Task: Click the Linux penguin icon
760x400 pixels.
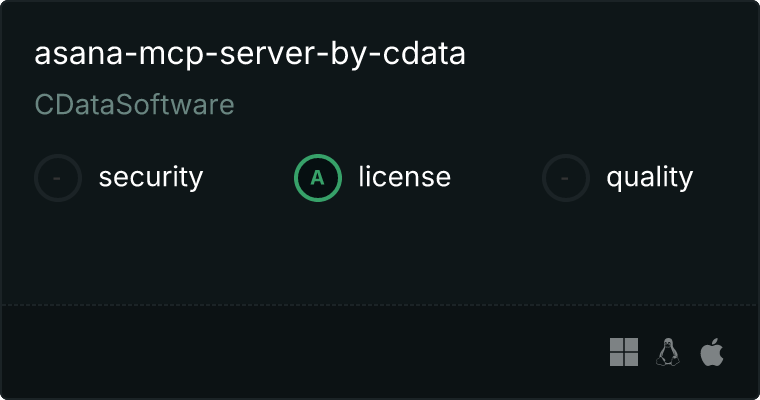Action: pos(668,352)
